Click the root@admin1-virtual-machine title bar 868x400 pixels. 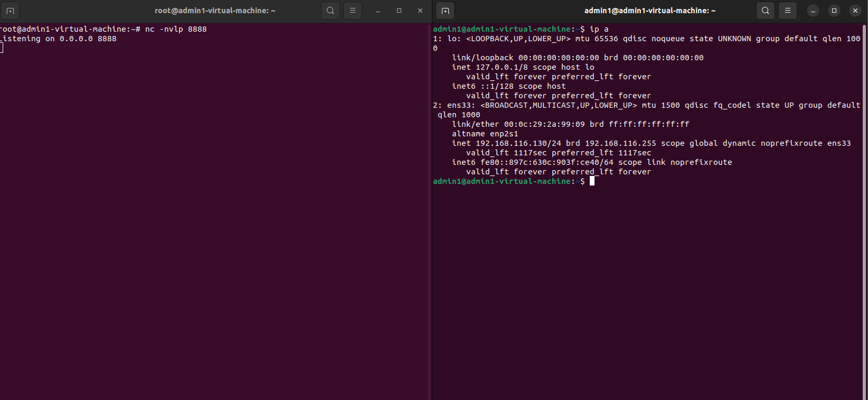click(x=215, y=11)
